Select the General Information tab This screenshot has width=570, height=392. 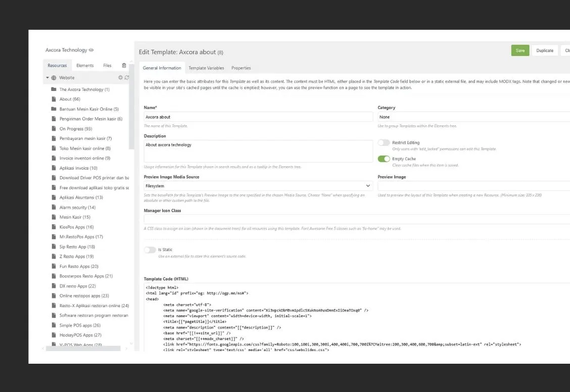click(x=162, y=68)
